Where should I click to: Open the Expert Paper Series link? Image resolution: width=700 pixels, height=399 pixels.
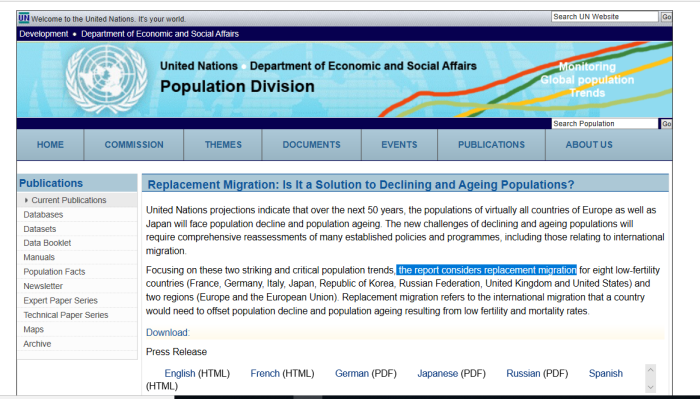click(x=61, y=300)
